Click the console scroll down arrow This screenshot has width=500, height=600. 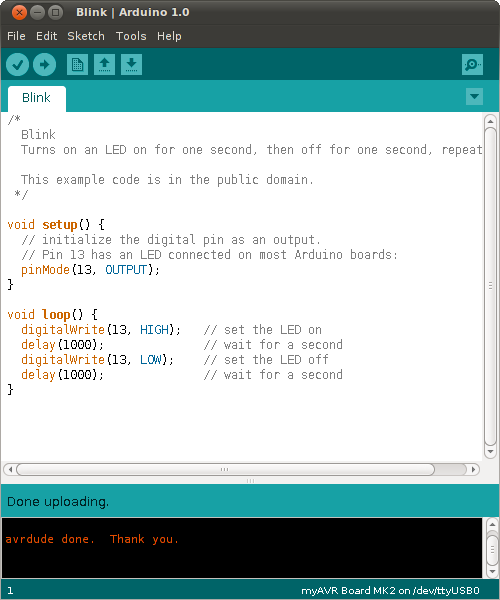click(492, 572)
